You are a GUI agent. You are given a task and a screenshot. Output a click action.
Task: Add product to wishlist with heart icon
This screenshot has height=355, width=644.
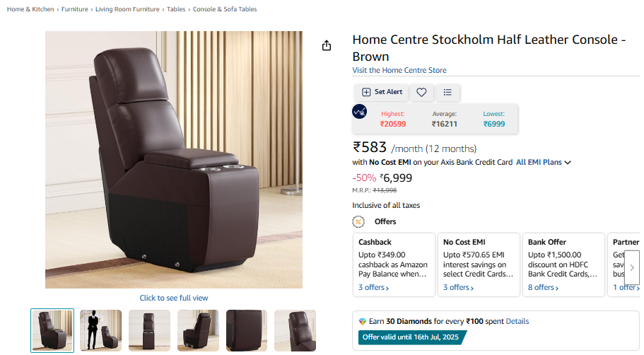pyautogui.click(x=421, y=92)
